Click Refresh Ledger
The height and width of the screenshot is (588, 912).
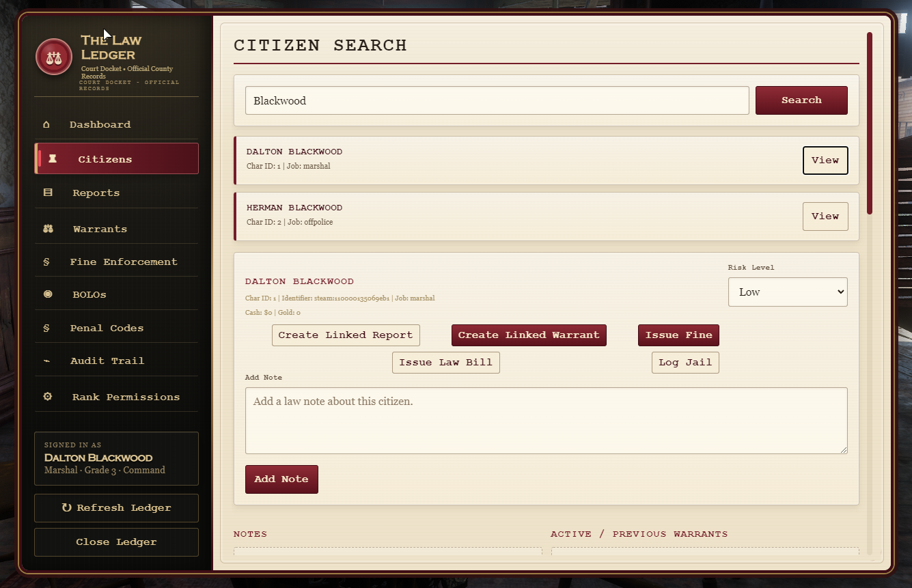click(116, 508)
